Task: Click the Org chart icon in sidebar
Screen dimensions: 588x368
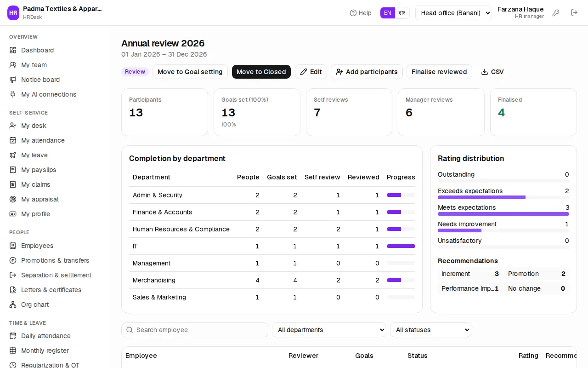Action: 13,305
